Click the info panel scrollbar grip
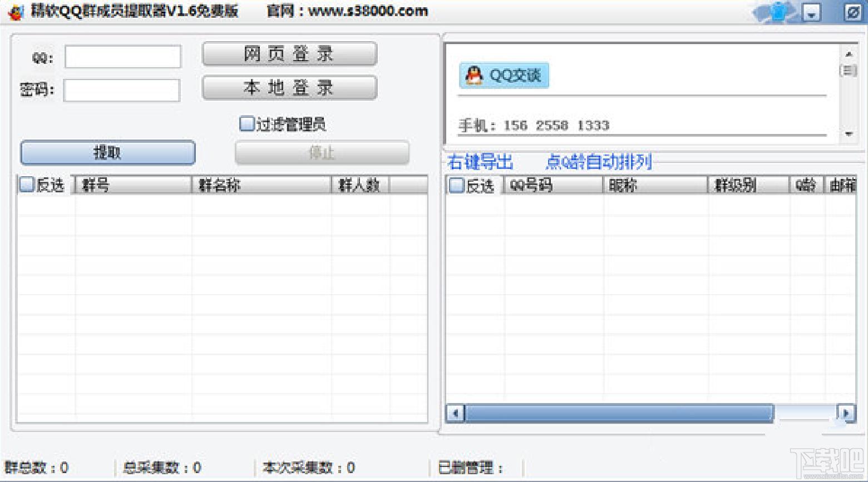The height and width of the screenshot is (482, 868). click(849, 71)
